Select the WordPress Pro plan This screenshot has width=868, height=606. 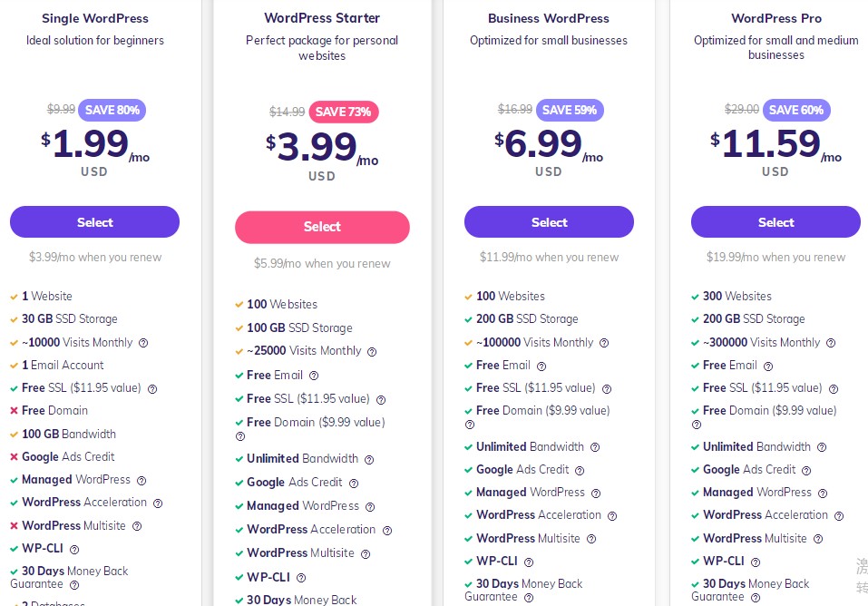coord(775,222)
